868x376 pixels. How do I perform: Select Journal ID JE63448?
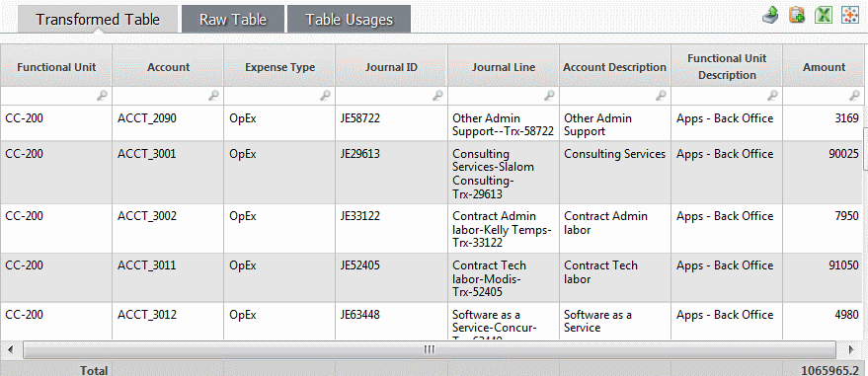point(391,321)
